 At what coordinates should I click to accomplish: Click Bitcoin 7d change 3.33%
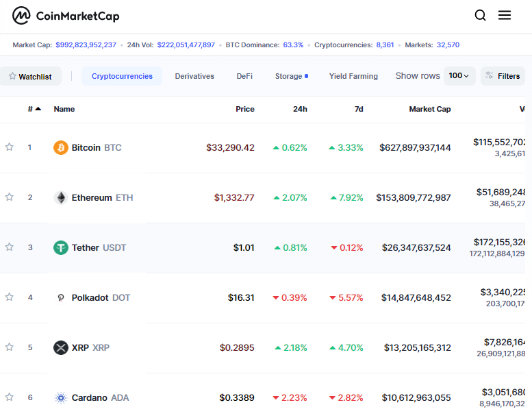click(346, 148)
